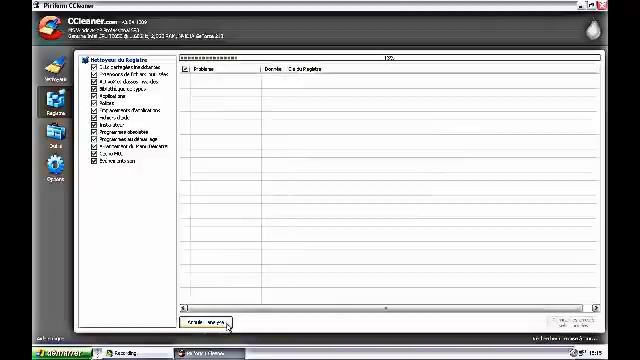Click the greyed-out repair selected errors button
This screenshot has height=360, width=640.
pos(573,322)
